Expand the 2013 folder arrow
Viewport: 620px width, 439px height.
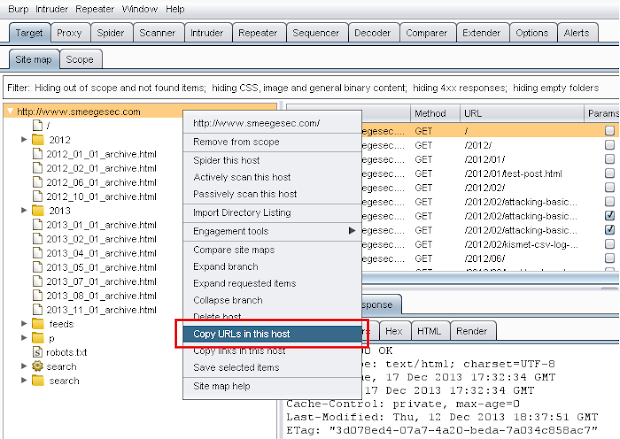click(x=24, y=210)
